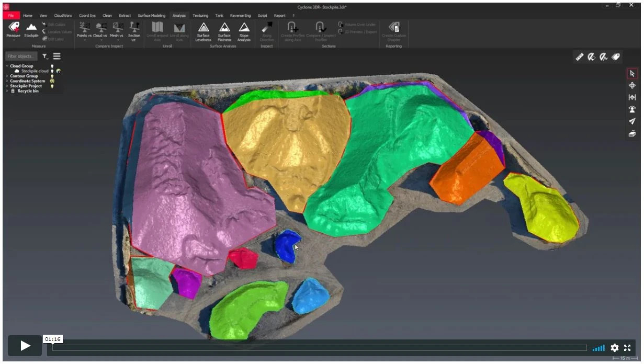Play the video
The width and height of the screenshot is (644, 364).
coord(25,346)
